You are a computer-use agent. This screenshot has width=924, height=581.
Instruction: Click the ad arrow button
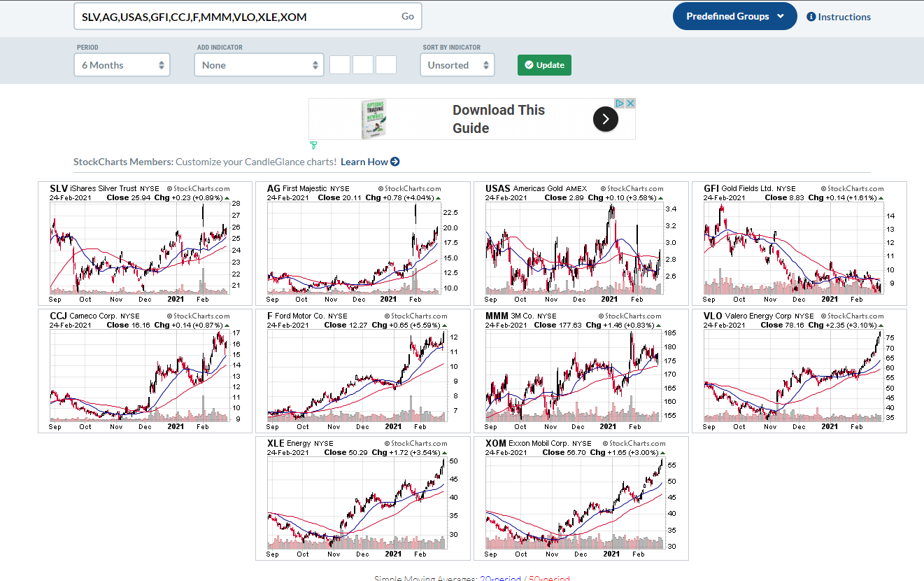click(x=605, y=120)
